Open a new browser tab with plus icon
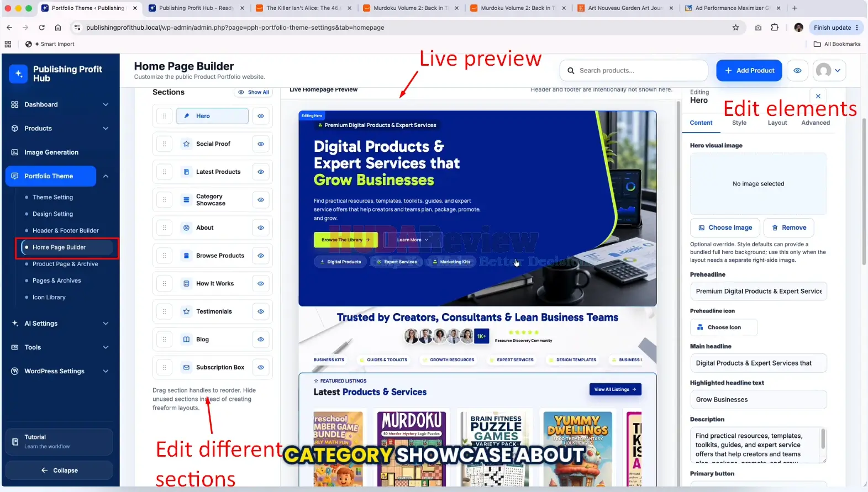 coord(795,8)
